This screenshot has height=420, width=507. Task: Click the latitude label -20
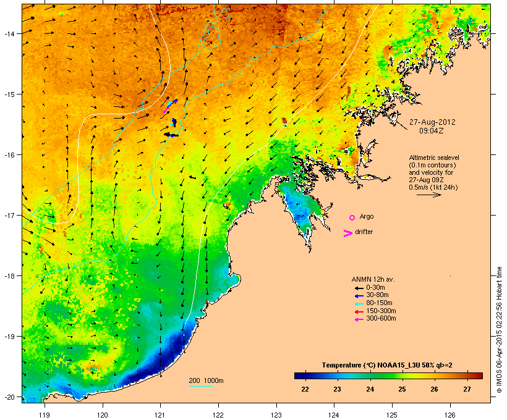click(x=9, y=397)
